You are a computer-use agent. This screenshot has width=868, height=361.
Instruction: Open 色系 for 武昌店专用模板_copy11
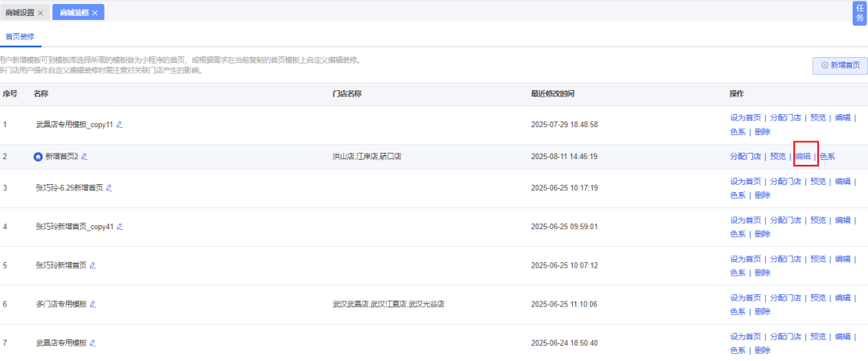click(737, 132)
